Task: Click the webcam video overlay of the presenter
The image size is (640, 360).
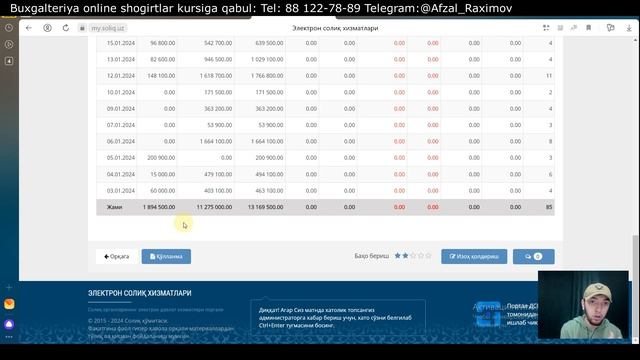Action: click(x=583, y=305)
